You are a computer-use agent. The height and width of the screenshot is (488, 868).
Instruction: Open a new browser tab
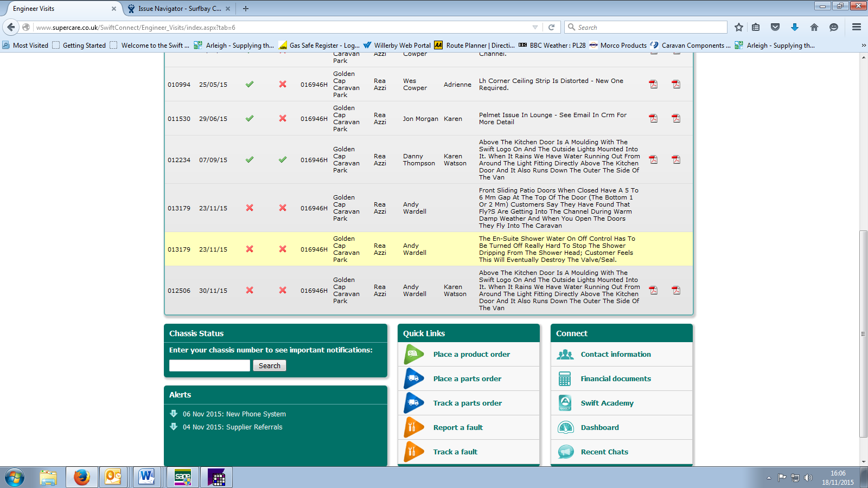[246, 9]
